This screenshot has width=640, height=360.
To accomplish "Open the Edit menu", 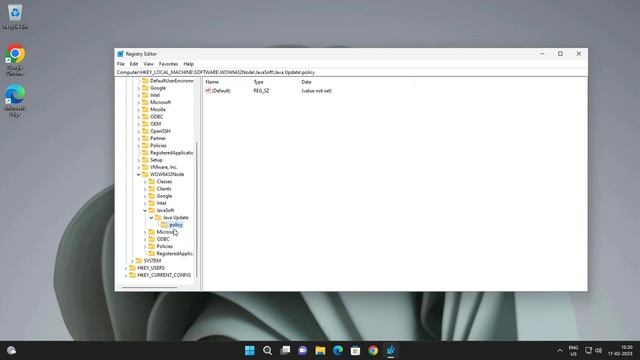I will 134,64.
